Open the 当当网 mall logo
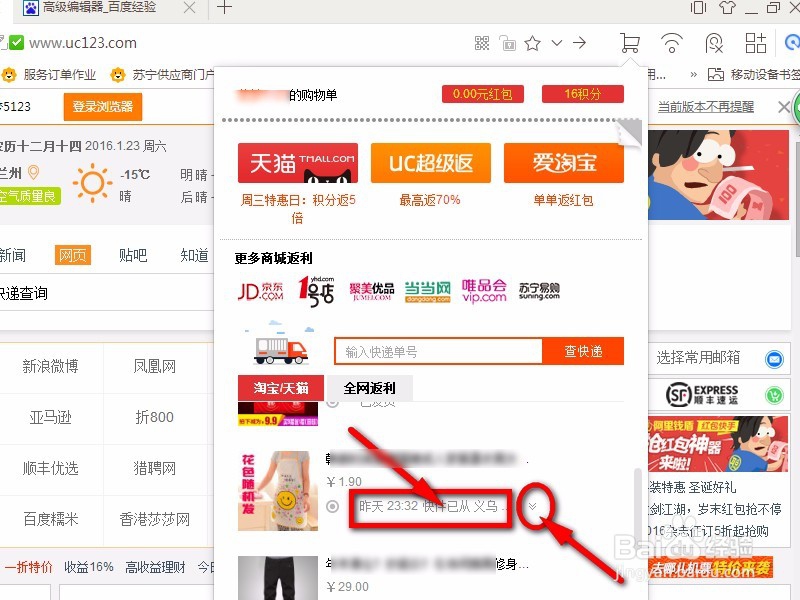 [x=428, y=291]
